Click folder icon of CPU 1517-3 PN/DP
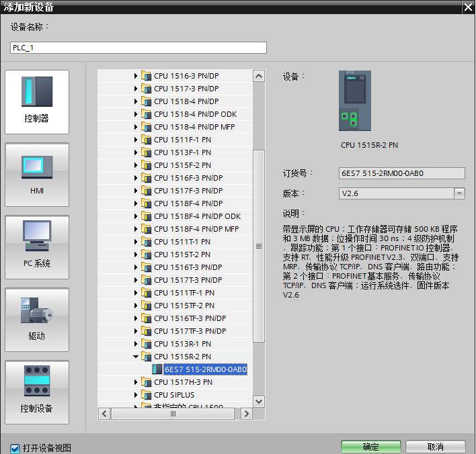 pos(147,88)
